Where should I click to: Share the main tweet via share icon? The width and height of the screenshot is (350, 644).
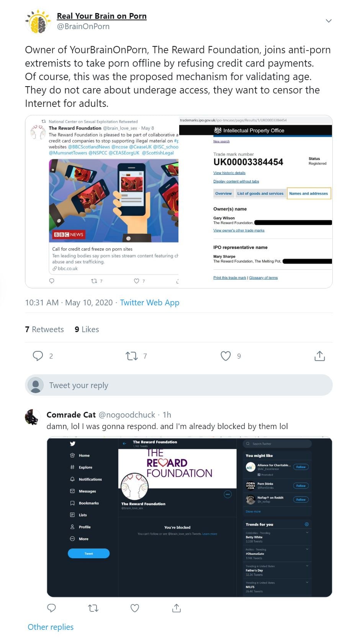(319, 356)
